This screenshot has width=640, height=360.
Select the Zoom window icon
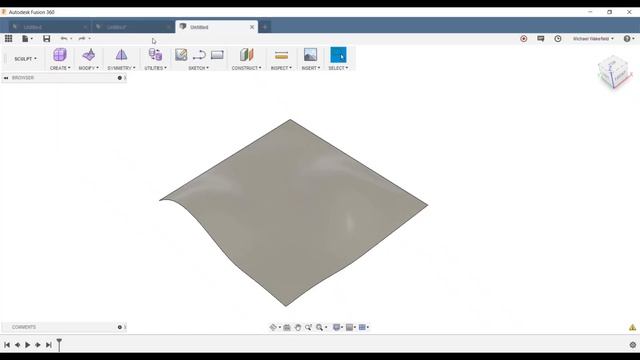coord(309,327)
